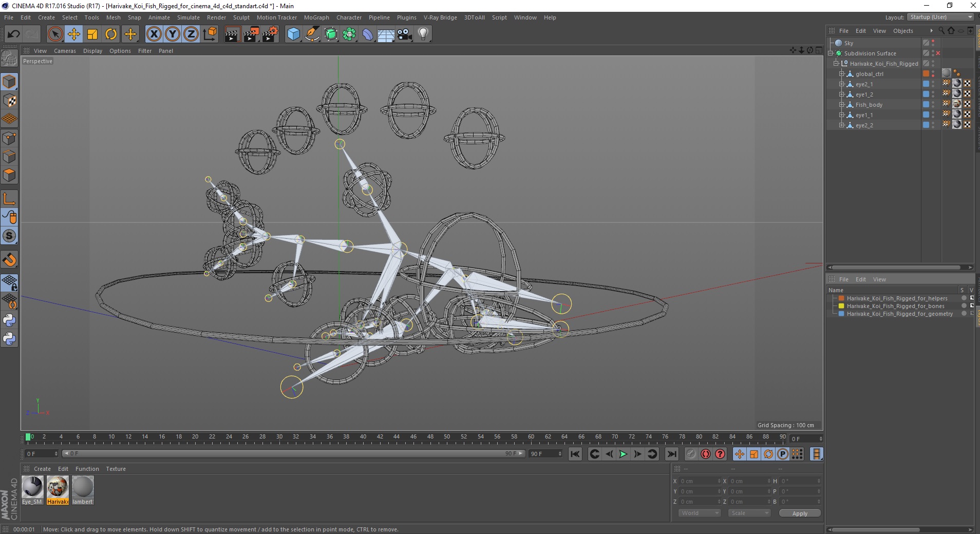Play animation forward
The image size is (980, 534).
point(623,454)
